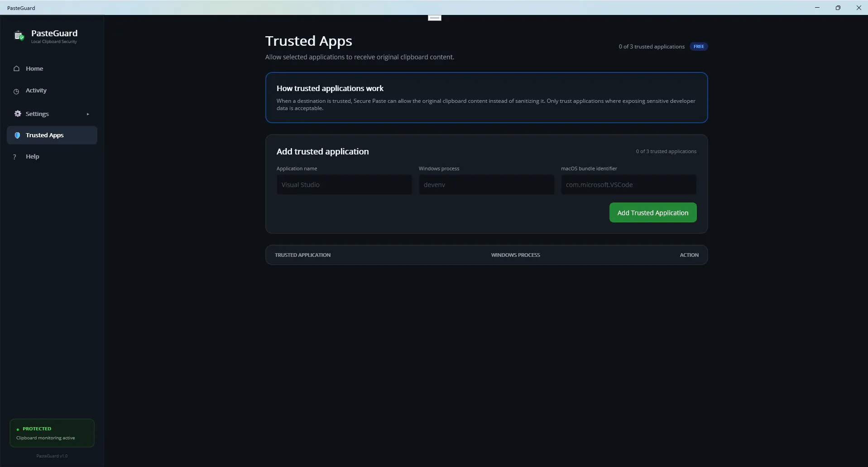Image resolution: width=868 pixels, height=467 pixels.
Task: Focus the Windows process input field
Action: click(x=486, y=185)
